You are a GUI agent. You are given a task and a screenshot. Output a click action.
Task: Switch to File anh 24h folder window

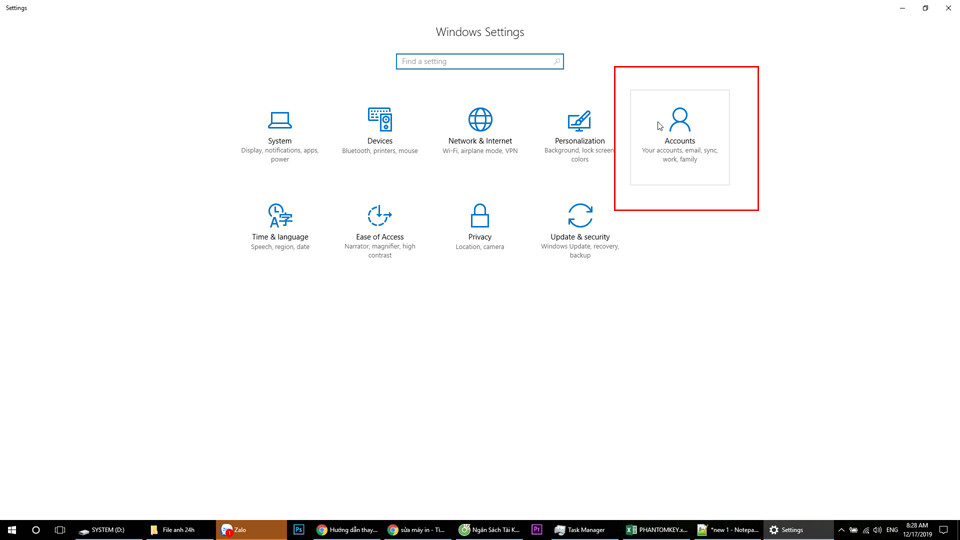pyautogui.click(x=179, y=530)
